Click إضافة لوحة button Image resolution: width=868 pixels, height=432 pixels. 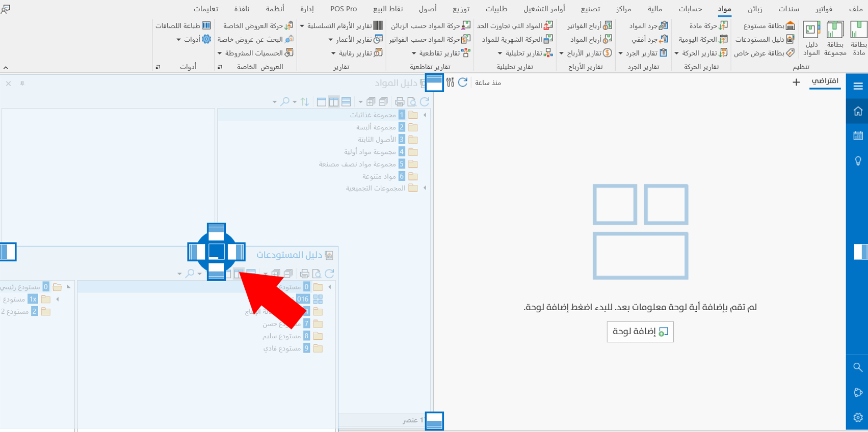coord(640,332)
